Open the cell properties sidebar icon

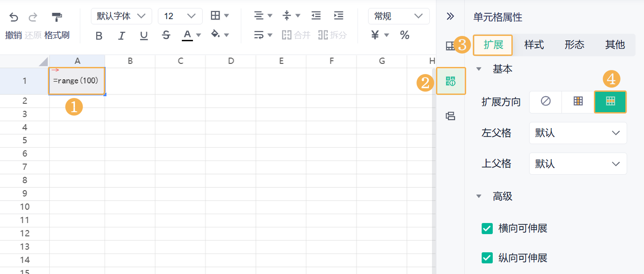click(x=451, y=81)
